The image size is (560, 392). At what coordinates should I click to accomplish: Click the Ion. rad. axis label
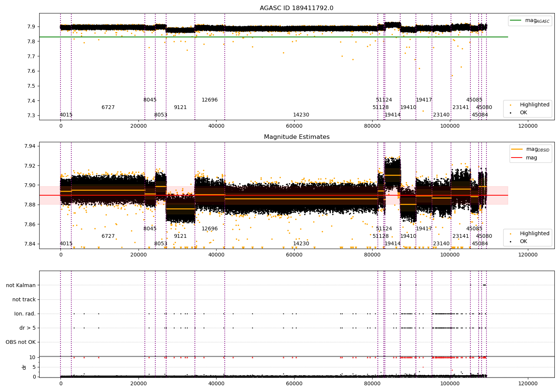pos(25,314)
